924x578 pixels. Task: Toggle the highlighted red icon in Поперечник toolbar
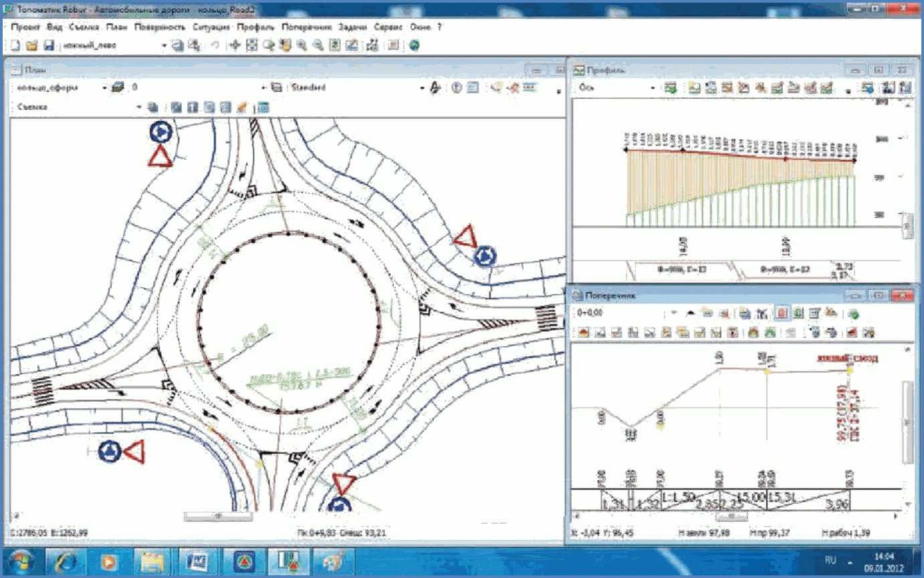coord(781,313)
